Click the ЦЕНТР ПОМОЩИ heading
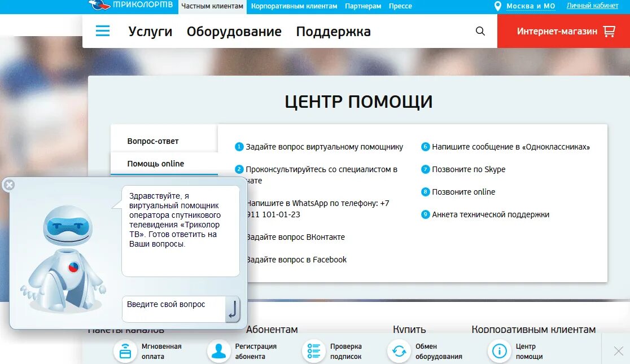This screenshot has width=630, height=364. pos(359,101)
